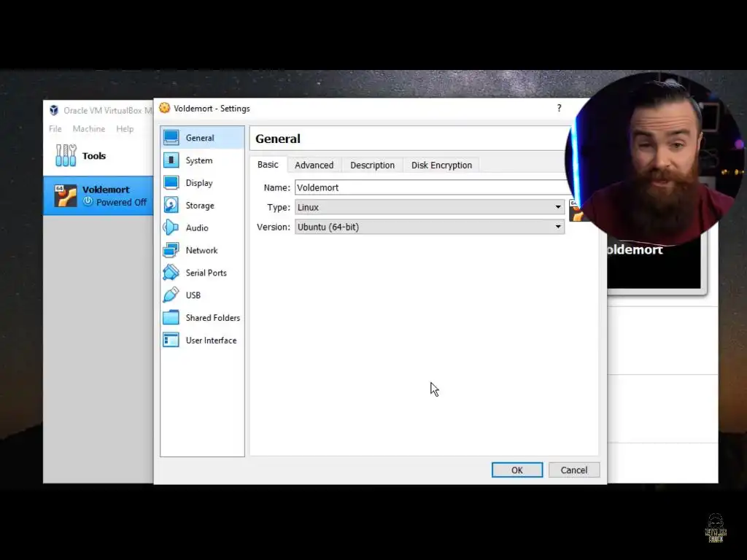Click the System label in settings sidebar
The image size is (747, 560).
199,160
